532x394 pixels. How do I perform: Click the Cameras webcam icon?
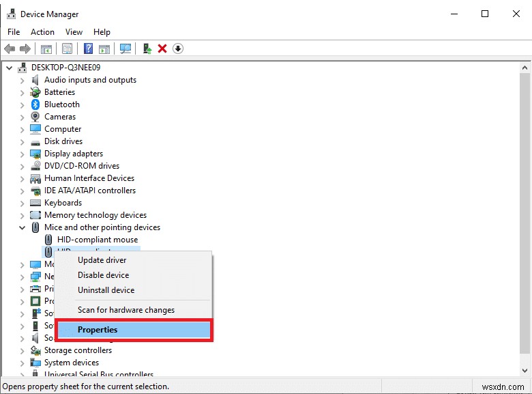click(35, 117)
